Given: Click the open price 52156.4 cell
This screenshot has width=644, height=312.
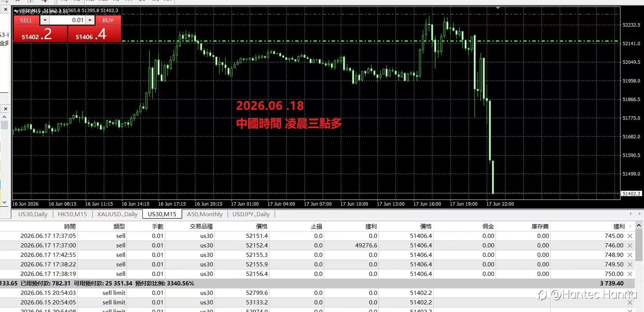Looking at the screenshot, I should (x=257, y=274).
